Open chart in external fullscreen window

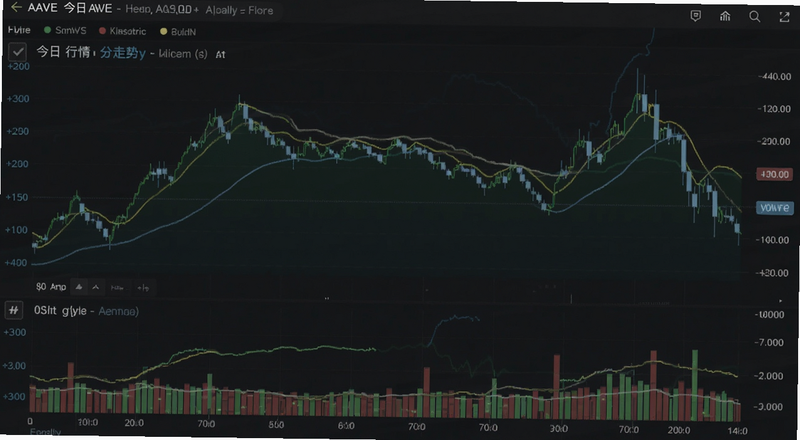click(x=785, y=17)
